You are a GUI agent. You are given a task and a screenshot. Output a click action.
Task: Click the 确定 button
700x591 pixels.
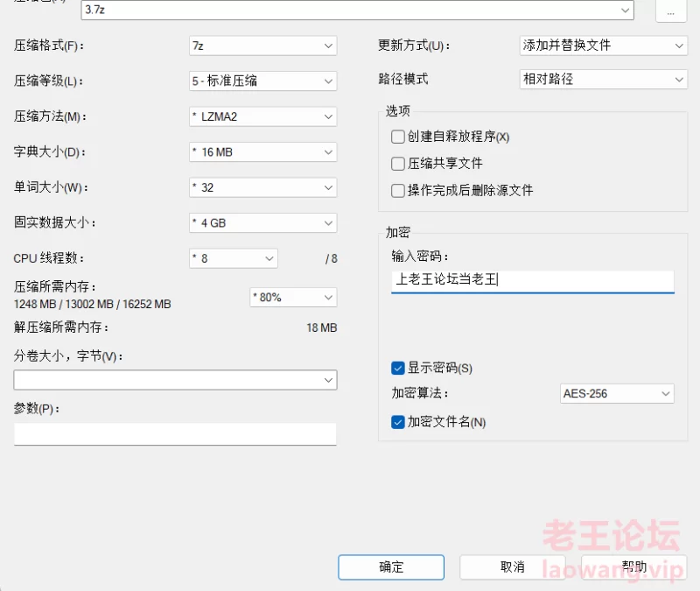(391, 567)
